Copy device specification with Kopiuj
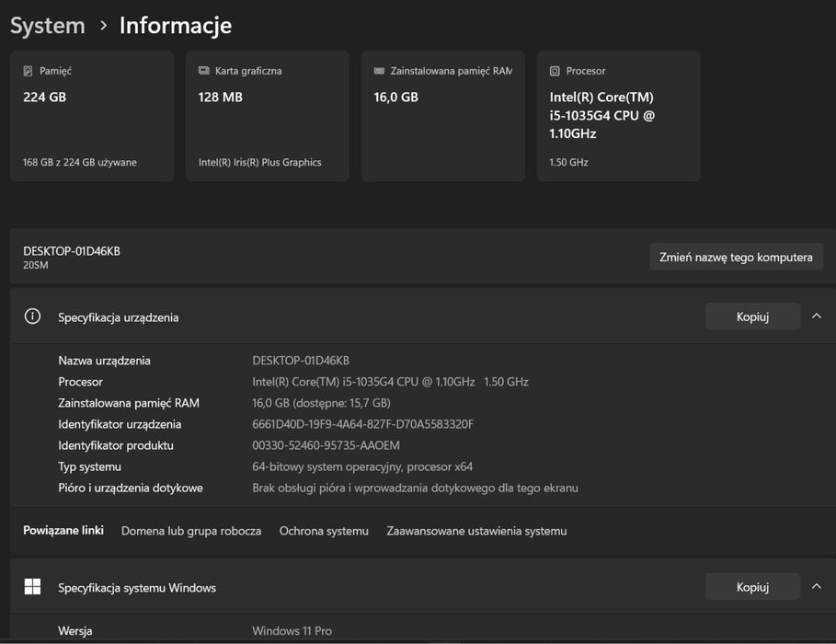The image size is (836, 644). (x=752, y=316)
